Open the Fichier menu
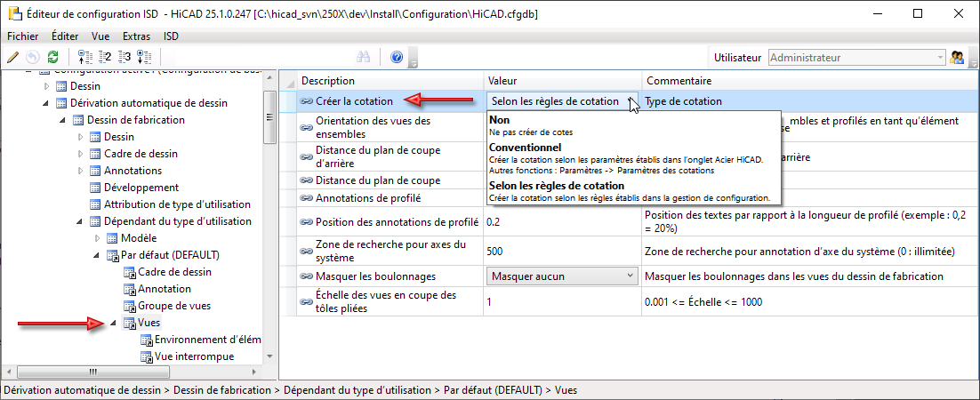 (23, 36)
